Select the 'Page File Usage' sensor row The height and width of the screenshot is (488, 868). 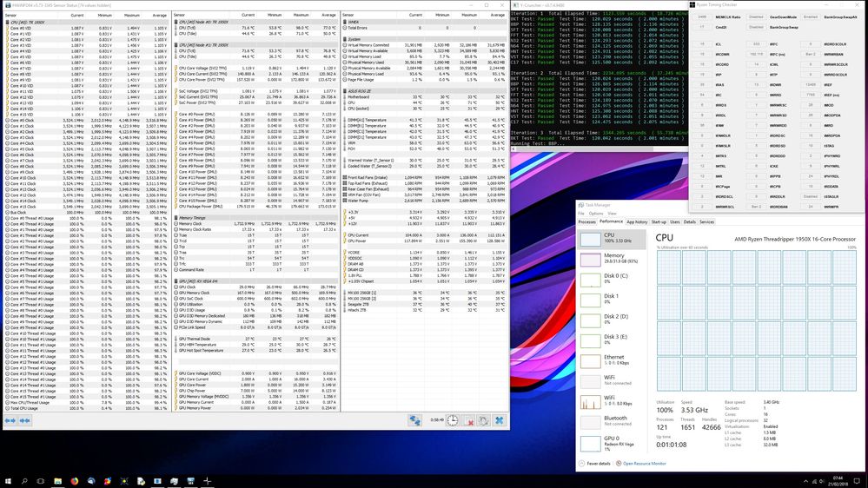(425, 80)
